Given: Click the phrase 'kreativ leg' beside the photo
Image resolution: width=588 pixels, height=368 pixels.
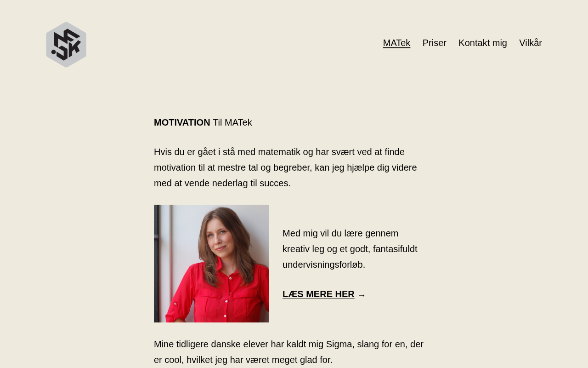Looking at the screenshot, I should coord(304,249).
